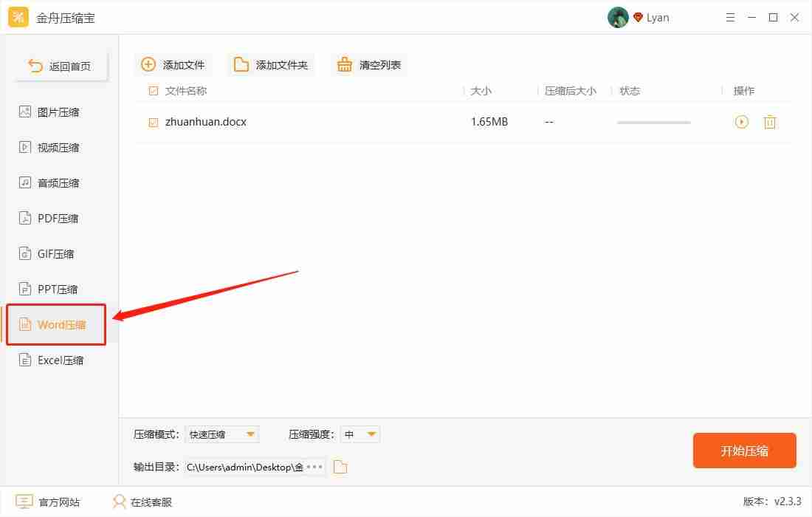Open the Lyan user avatar
Screen dimensions: 812x517
tap(618, 18)
